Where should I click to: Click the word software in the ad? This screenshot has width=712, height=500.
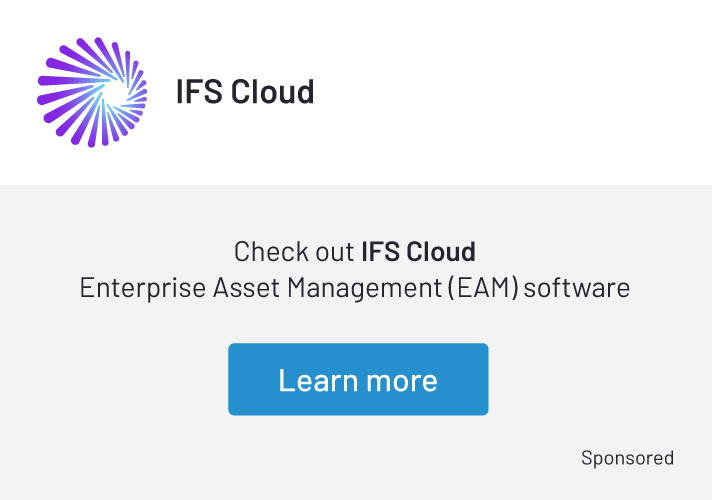(x=577, y=288)
